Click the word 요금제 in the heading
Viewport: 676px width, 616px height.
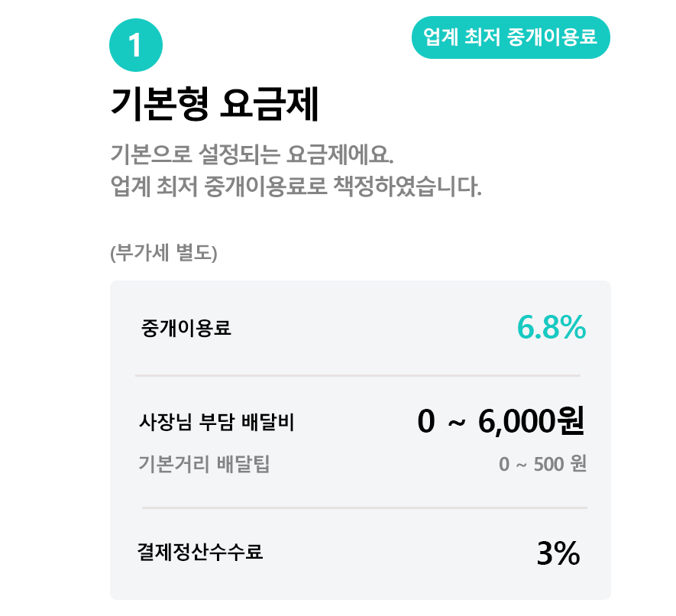(x=268, y=105)
